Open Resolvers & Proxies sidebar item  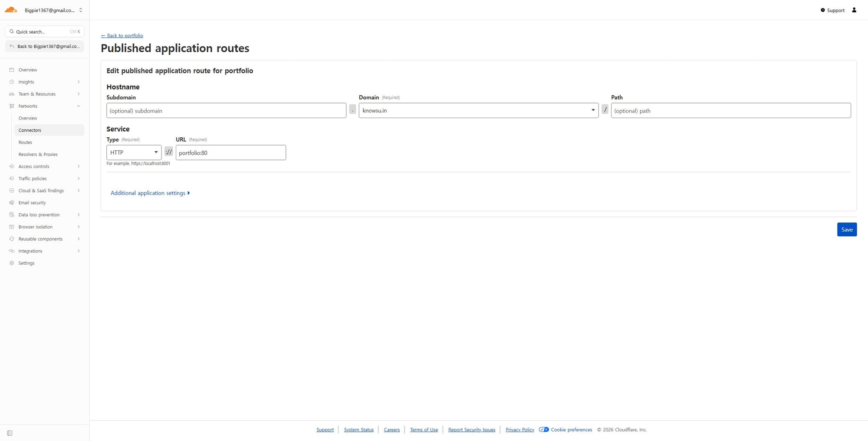[38, 155]
